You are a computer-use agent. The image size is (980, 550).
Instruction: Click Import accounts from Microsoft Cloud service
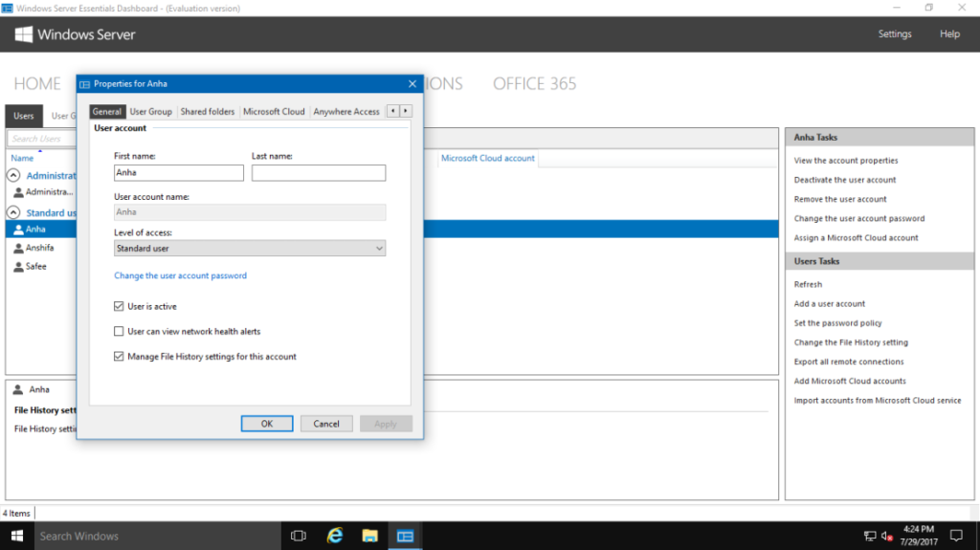[877, 401]
